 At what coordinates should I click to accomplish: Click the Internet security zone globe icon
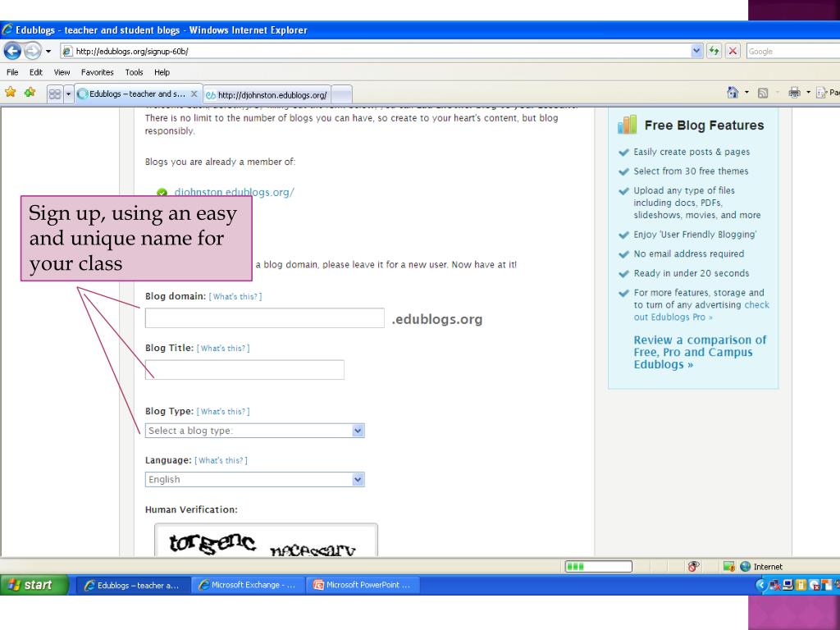tap(745, 566)
